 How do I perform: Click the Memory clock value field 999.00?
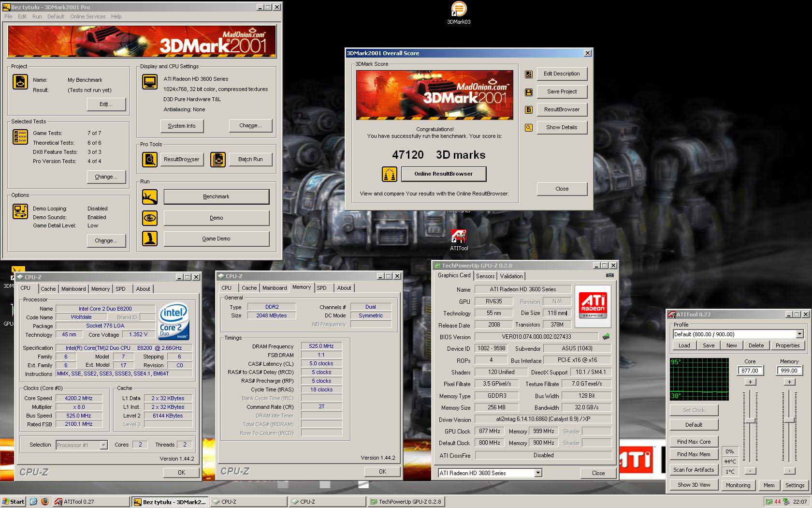(789, 371)
